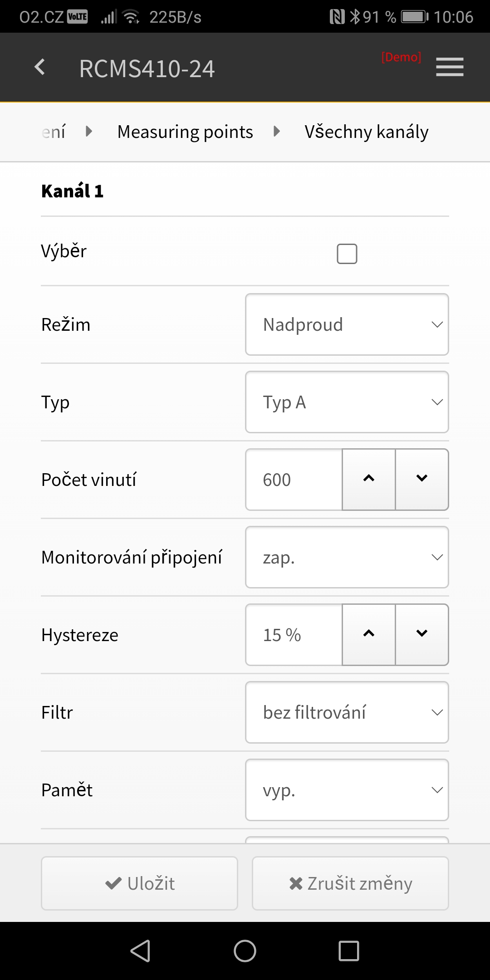The image size is (490, 980).
Task: Tap the X icon on Zrušit změny
Action: (297, 883)
